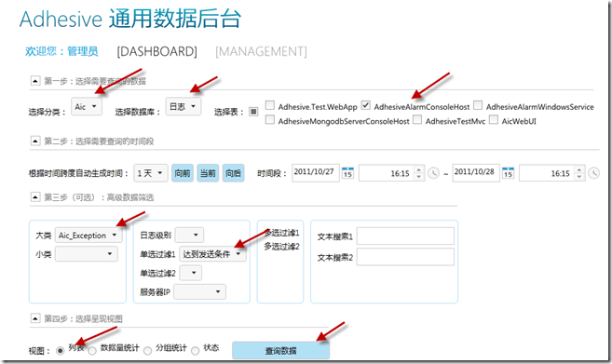Click the Adhesive 通用数据后台 title
The image size is (612, 364).
[x=130, y=19]
